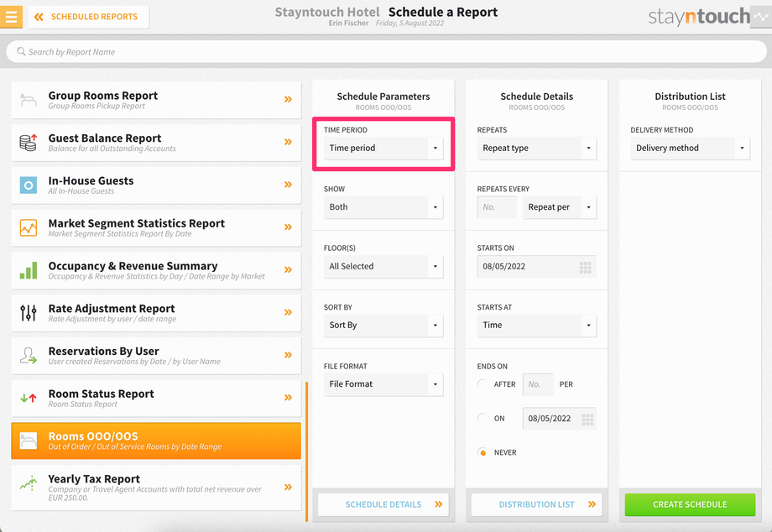Screen dimensions: 772x532
Task: Select the Rooms OOO/OOS title
Action: (93, 436)
